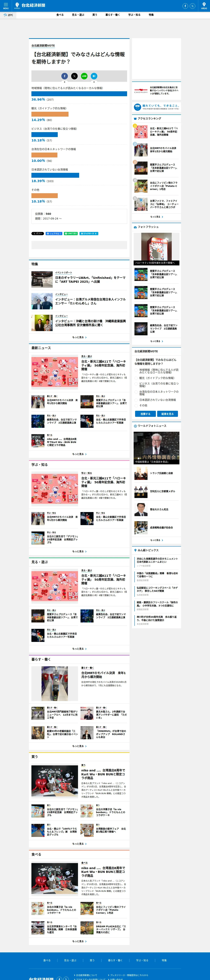Expand もっと見る under 特集
The width and height of the screenshot is (210, 980).
pyautogui.click(x=79, y=337)
